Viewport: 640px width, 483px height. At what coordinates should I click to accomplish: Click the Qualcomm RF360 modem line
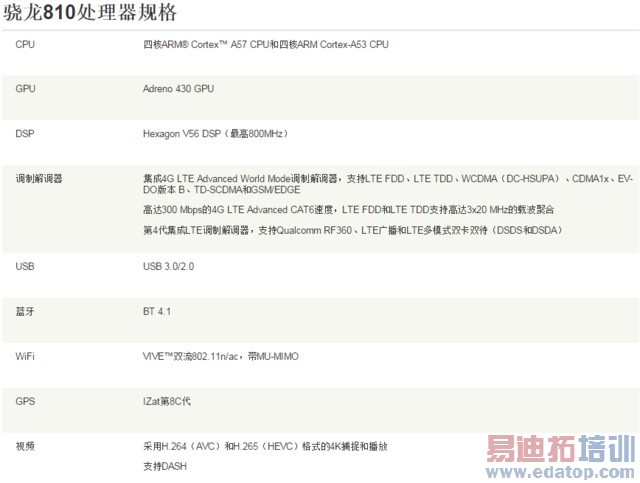(x=353, y=230)
